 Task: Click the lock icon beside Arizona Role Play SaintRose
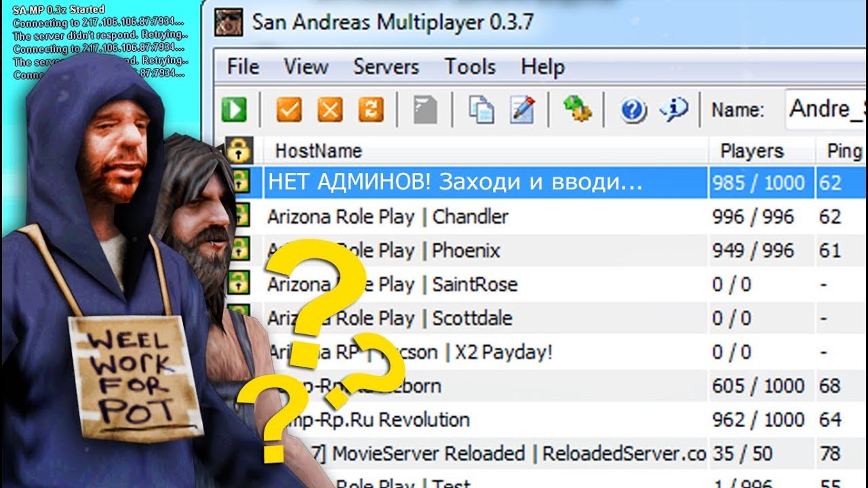(239, 284)
